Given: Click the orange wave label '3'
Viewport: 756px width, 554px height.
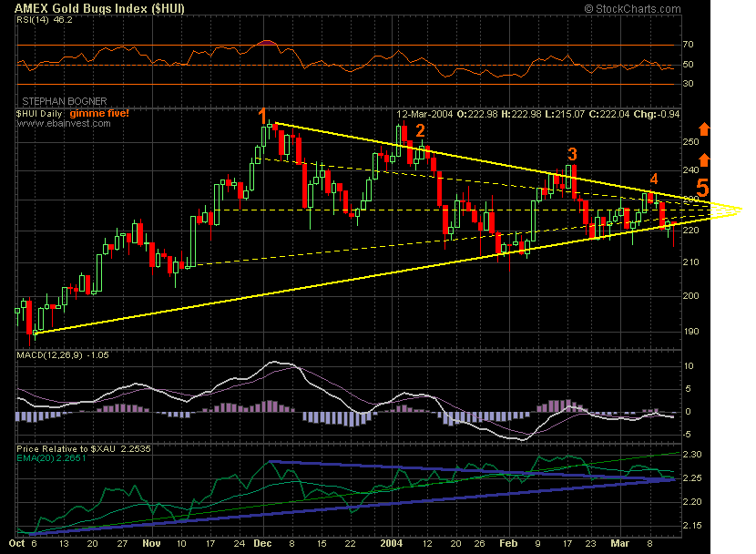Looking at the screenshot, I should click(x=572, y=154).
